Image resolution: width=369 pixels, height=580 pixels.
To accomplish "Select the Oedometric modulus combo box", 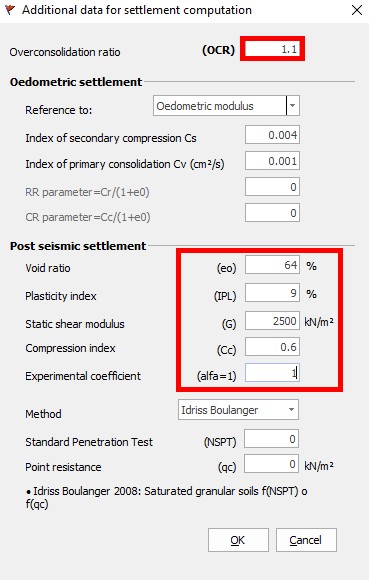I will (226, 106).
